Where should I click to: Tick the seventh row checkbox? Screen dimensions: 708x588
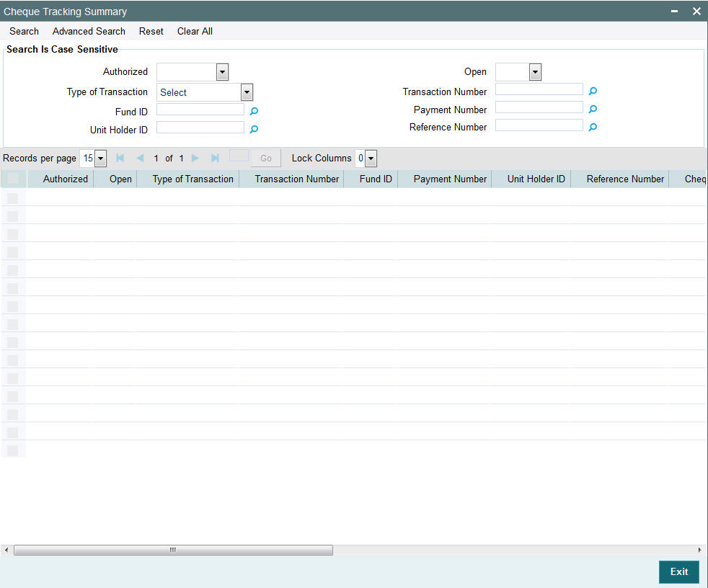point(13,306)
